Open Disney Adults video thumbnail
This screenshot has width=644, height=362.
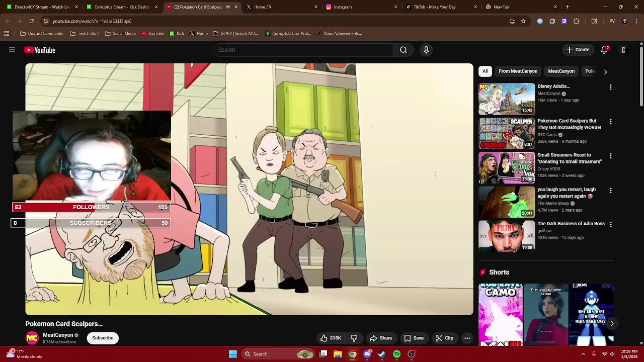[x=507, y=99]
